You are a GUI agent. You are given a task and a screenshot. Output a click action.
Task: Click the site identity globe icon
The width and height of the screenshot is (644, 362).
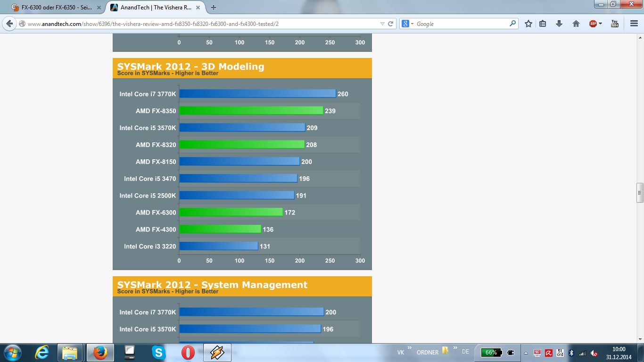point(22,24)
